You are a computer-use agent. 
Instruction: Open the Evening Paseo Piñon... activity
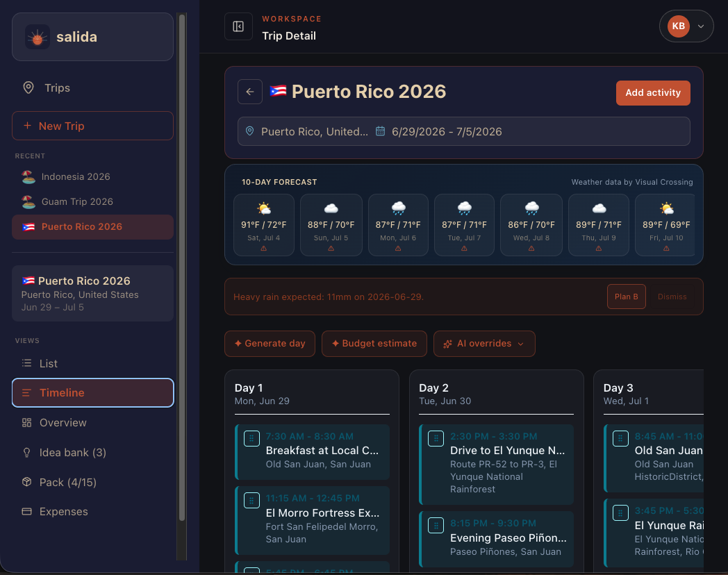(496, 539)
